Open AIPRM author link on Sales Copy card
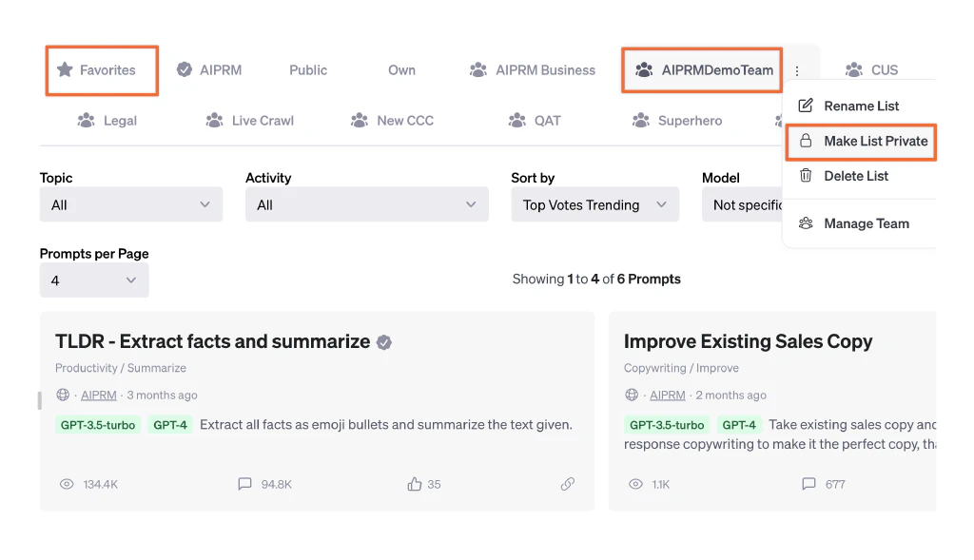 pos(668,396)
